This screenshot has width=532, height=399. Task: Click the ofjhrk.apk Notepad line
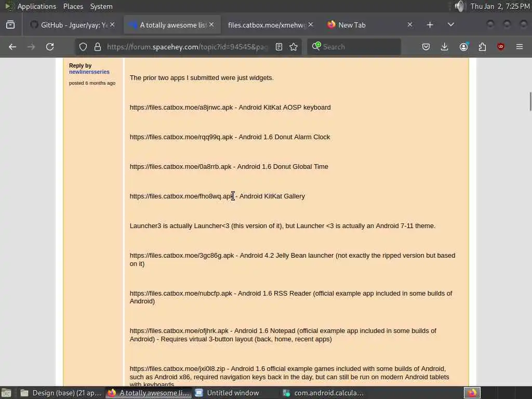[283, 335]
